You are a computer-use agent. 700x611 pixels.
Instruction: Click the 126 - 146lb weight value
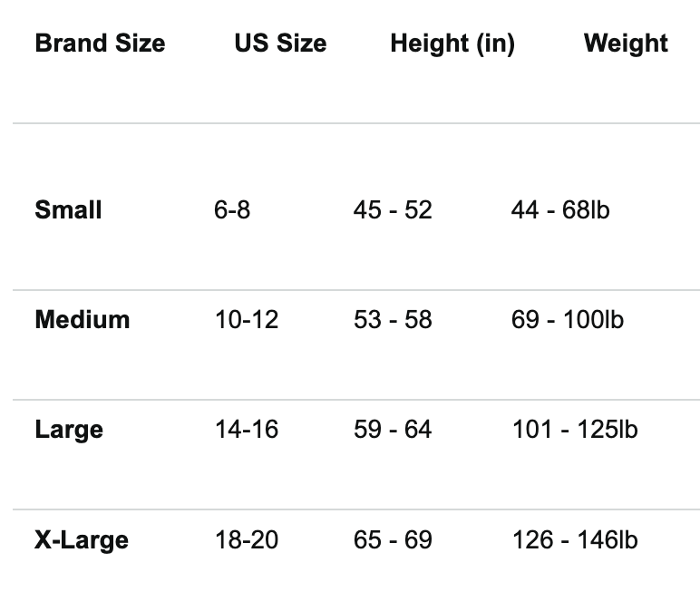point(575,539)
